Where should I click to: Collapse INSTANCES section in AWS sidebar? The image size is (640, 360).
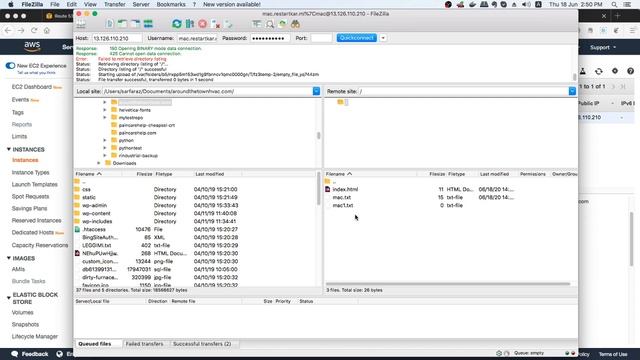click(9, 149)
